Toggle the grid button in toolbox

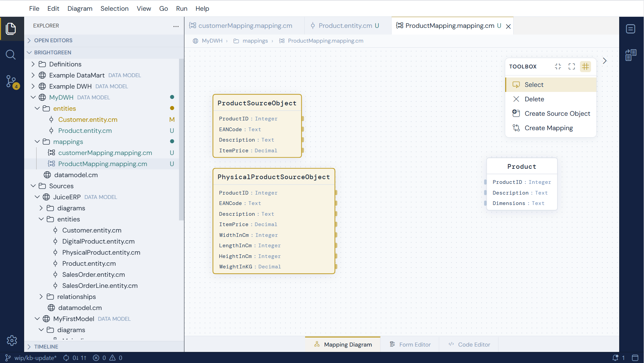pyautogui.click(x=585, y=66)
